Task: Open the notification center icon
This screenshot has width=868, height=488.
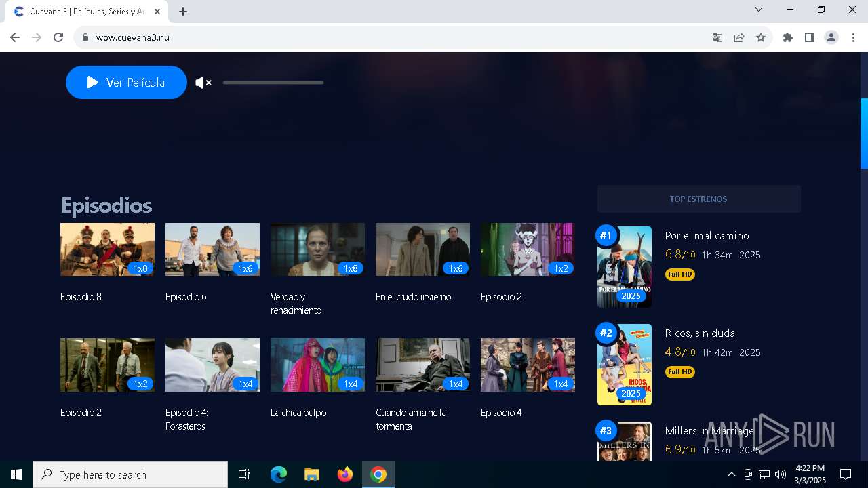Action: [x=846, y=474]
